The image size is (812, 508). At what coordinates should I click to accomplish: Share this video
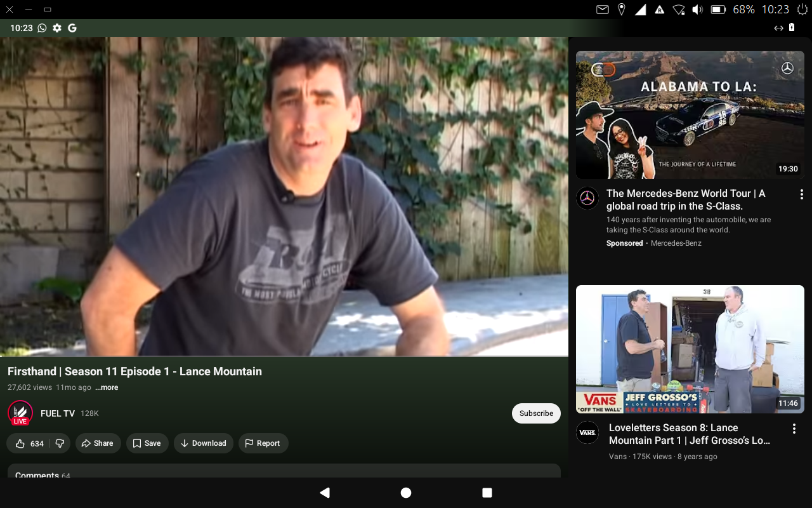coord(98,443)
